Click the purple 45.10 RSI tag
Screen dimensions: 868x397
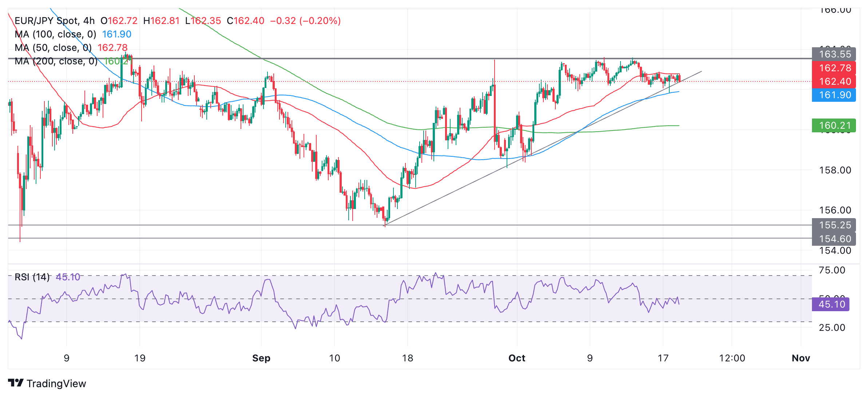[x=831, y=304]
